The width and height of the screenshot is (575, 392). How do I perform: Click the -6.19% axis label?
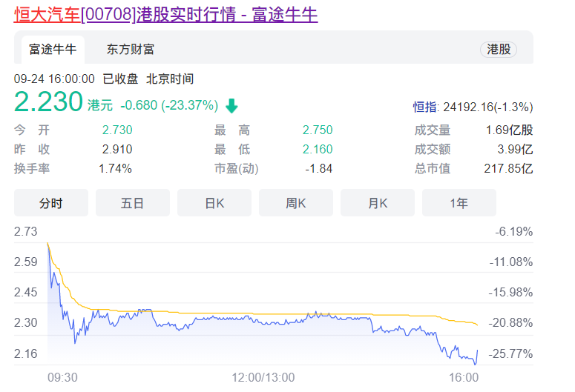tap(514, 231)
